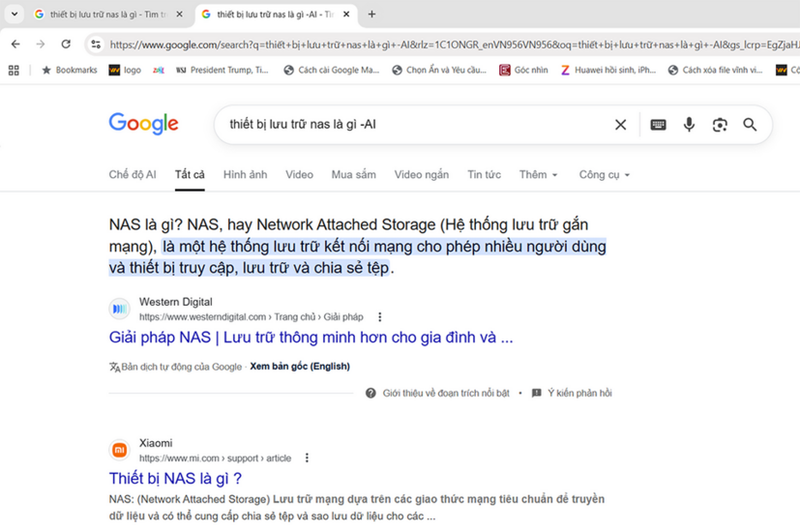Expand the Công cụ tools dropdown
The height and width of the screenshot is (532, 800).
coord(604,175)
